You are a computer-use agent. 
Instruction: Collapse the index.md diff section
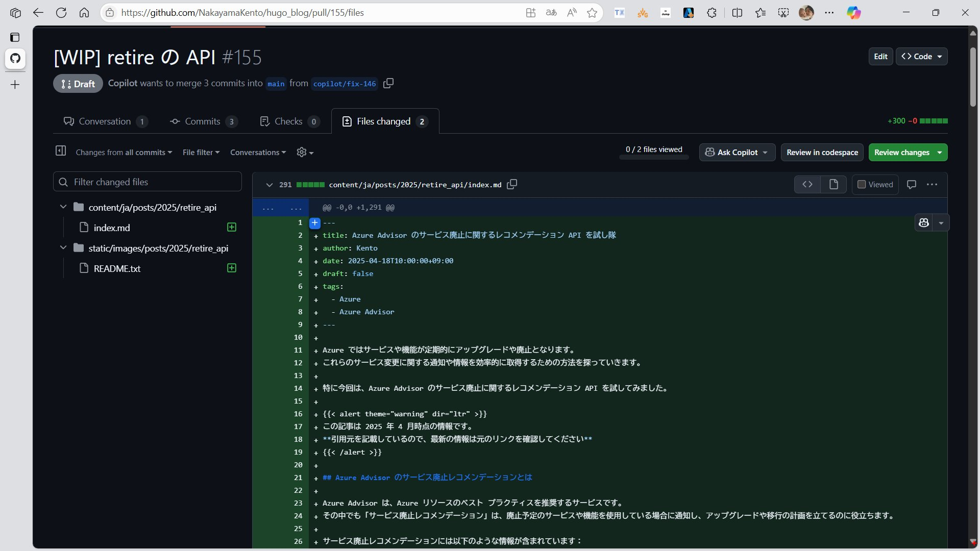pyautogui.click(x=269, y=185)
